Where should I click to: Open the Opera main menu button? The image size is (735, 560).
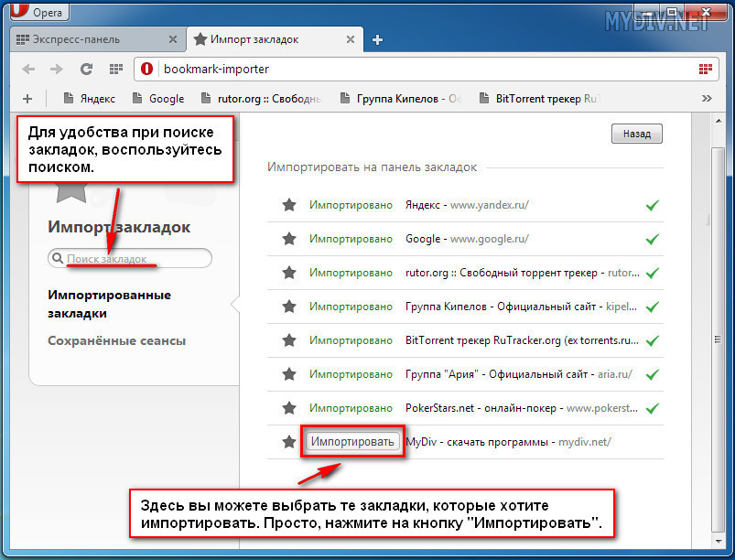click(x=39, y=11)
